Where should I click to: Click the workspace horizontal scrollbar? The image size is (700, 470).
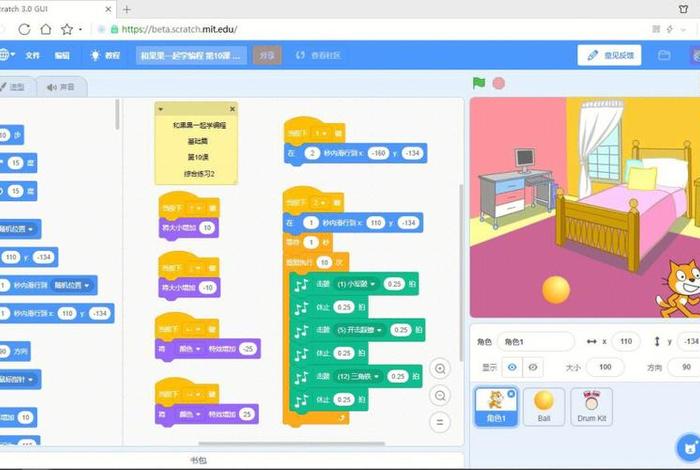(x=292, y=444)
